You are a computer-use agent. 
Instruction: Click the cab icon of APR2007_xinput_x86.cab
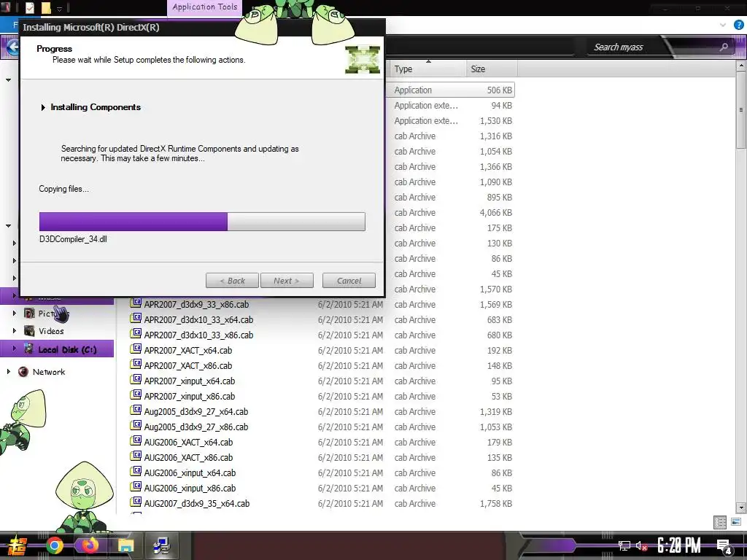[136, 395]
